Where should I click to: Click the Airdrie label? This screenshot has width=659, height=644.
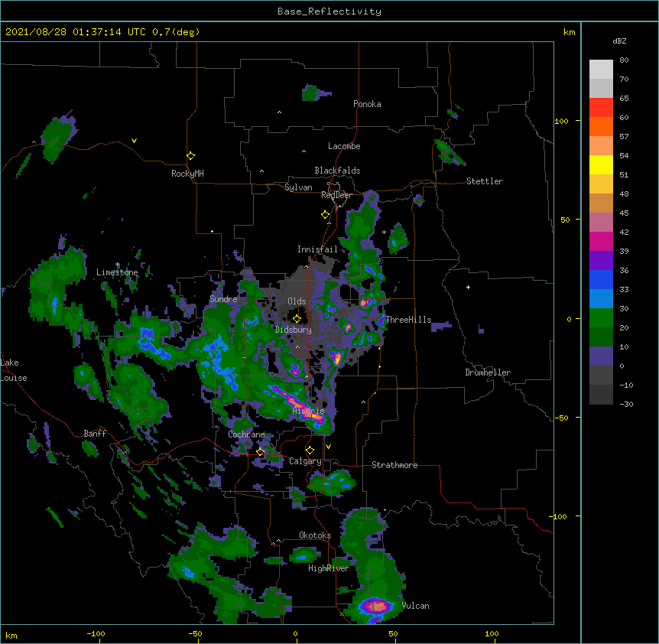[x=309, y=411]
